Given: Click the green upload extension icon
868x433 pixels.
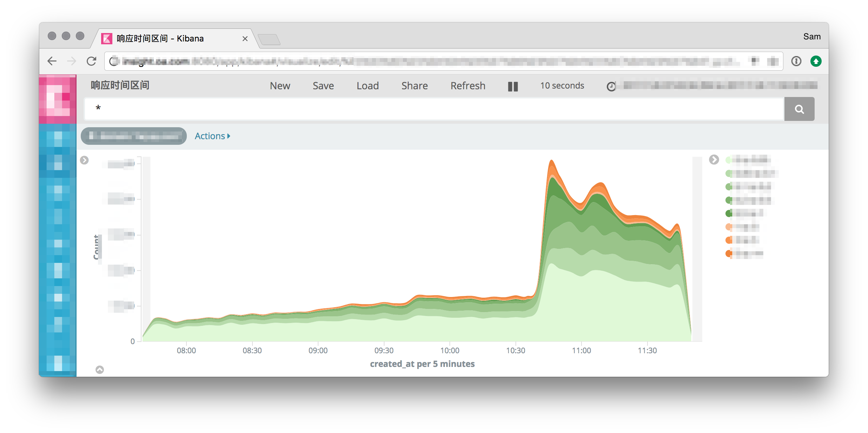Looking at the screenshot, I should 816,61.
